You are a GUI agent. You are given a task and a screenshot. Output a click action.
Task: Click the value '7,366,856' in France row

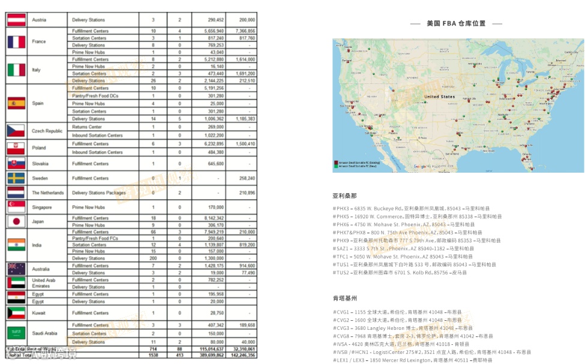245,31
